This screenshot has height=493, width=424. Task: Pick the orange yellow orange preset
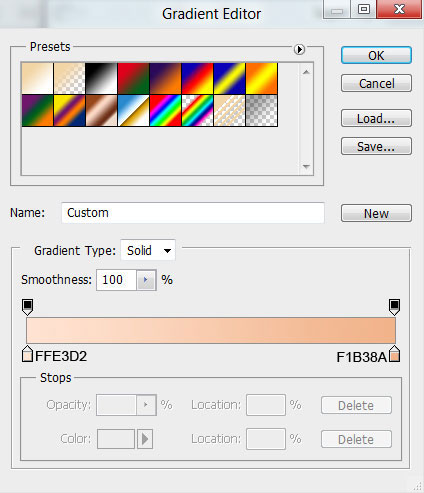pos(261,79)
